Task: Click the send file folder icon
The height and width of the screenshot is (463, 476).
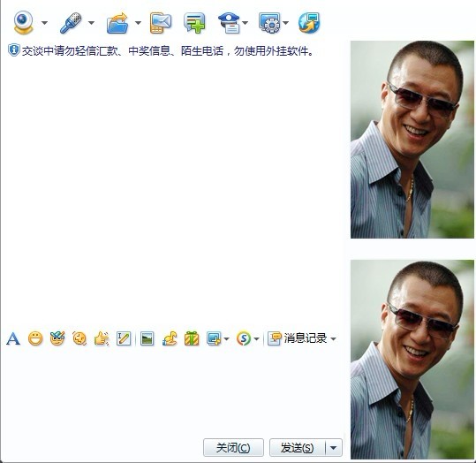Action: coord(117,23)
